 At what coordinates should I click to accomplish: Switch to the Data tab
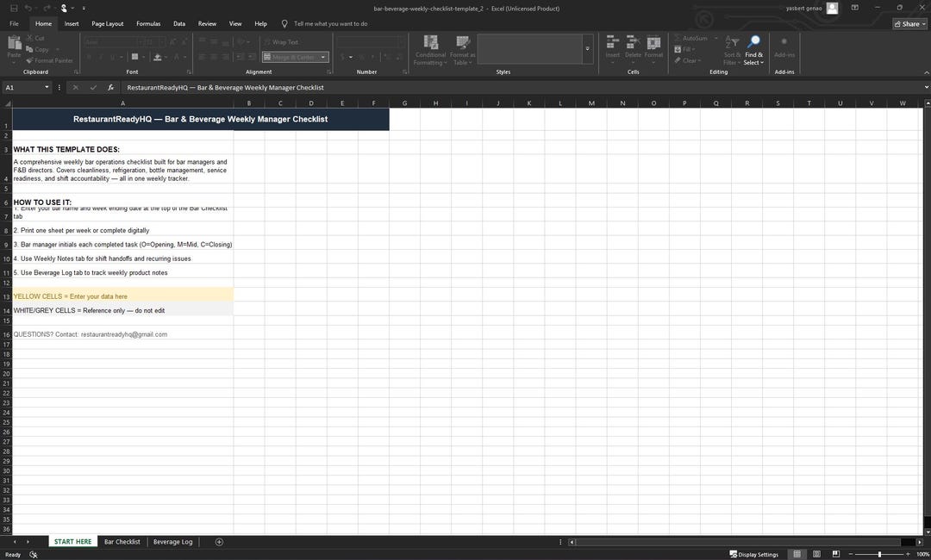179,24
